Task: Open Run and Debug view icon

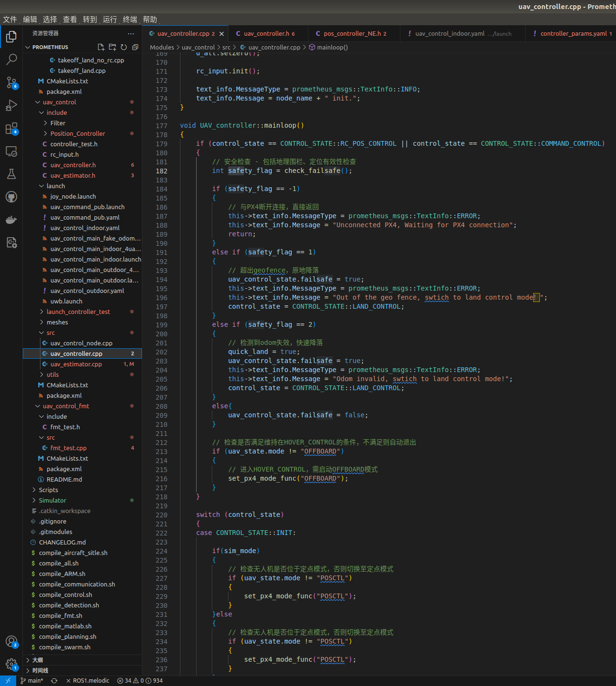Action: [11, 105]
